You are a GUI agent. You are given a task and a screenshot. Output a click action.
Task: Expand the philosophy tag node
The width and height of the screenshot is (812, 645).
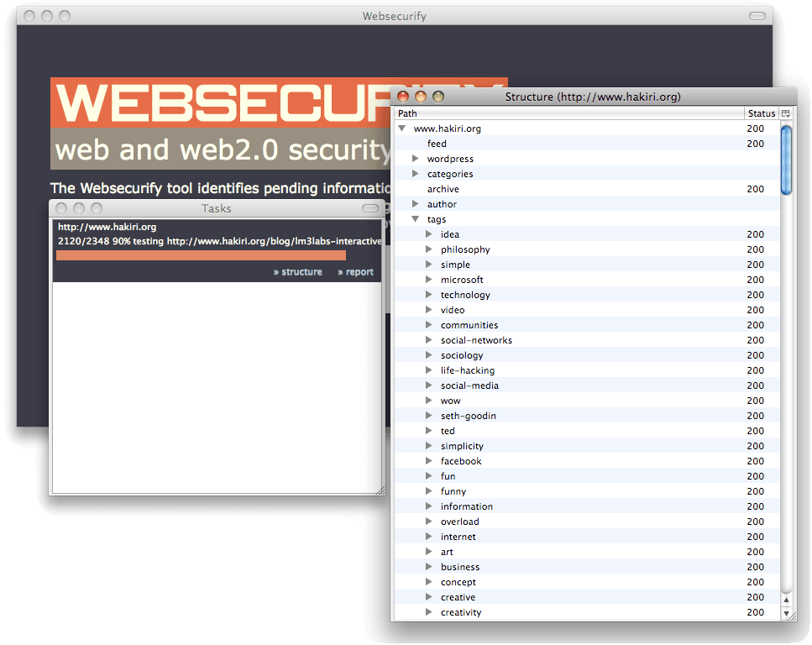point(429,249)
